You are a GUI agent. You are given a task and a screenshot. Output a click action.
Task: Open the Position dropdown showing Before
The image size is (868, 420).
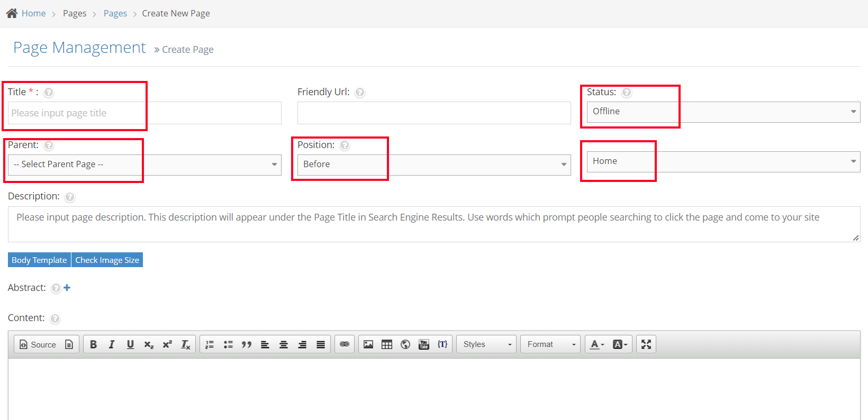pyautogui.click(x=434, y=165)
